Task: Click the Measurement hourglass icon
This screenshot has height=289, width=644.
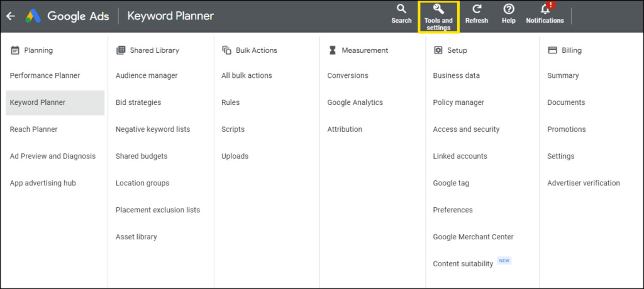Action: coord(332,50)
